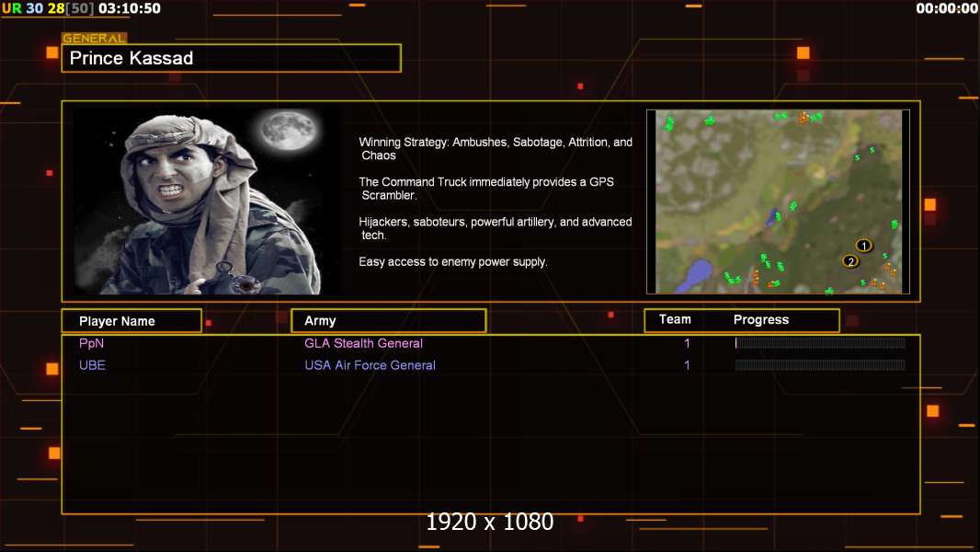The image size is (980, 552).
Task: Click the GENERAL label tag
Action: click(95, 38)
